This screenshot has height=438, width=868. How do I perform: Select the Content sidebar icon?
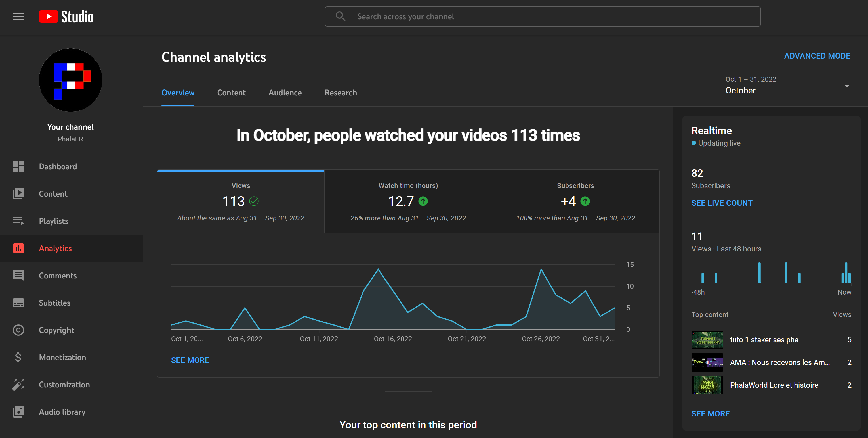click(18, 193)
